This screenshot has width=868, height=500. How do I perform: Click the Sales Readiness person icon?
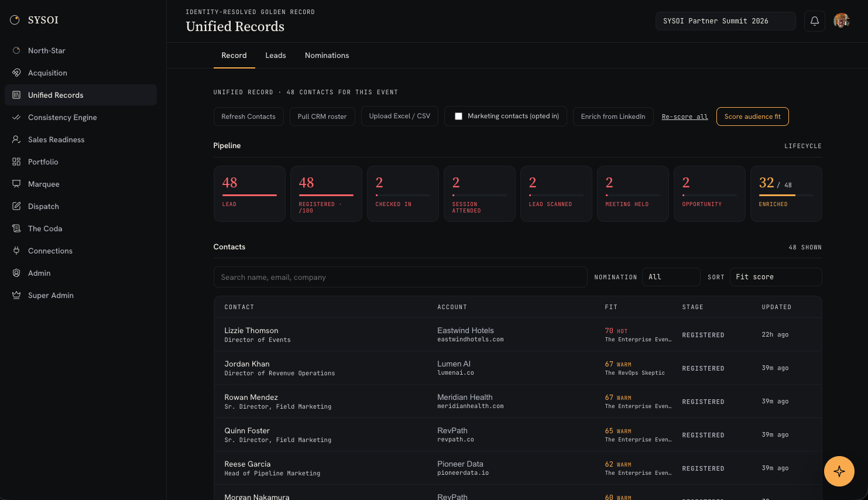tap(16, 139)
